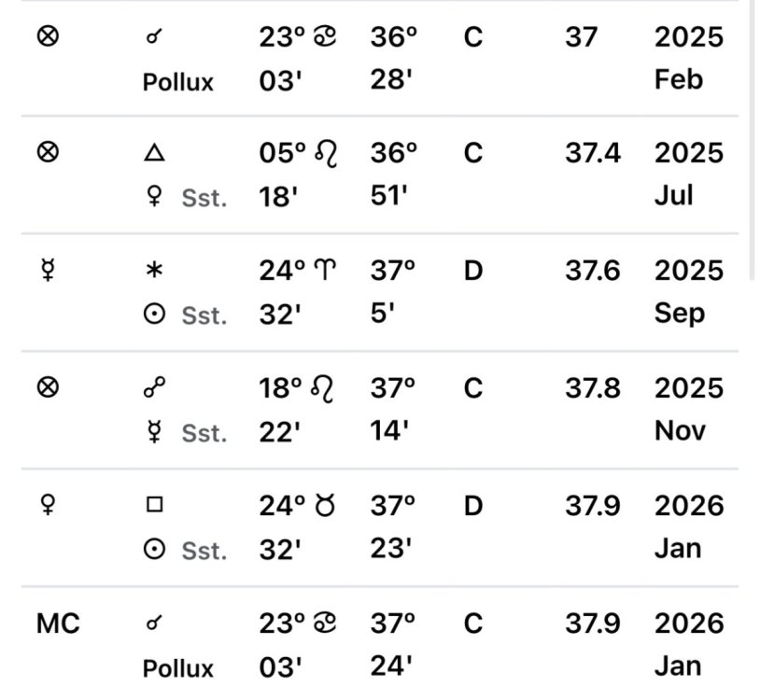760x700 pixels.
Task: Click the opposition aspect symbol
Action: 155,387
